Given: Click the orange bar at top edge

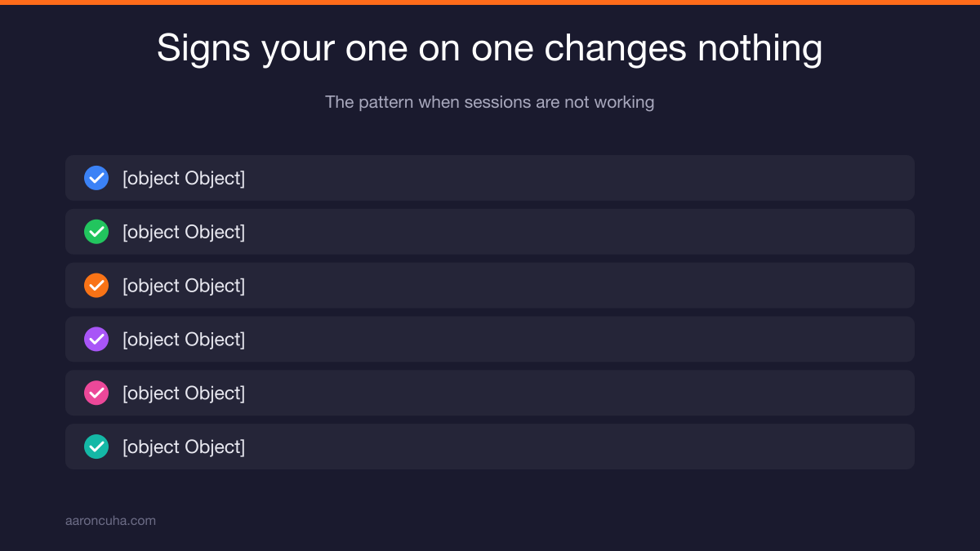Looking at the screenshot, I should [490, 2].
